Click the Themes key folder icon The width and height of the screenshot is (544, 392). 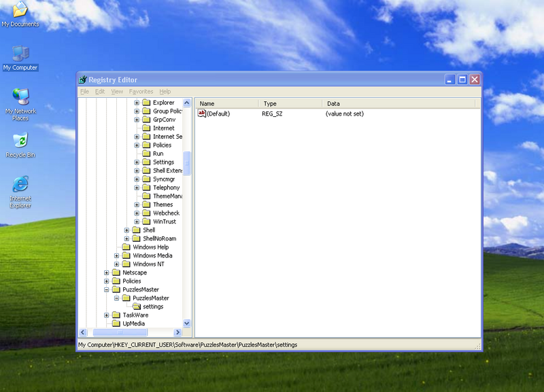click(x=146, y=204)
